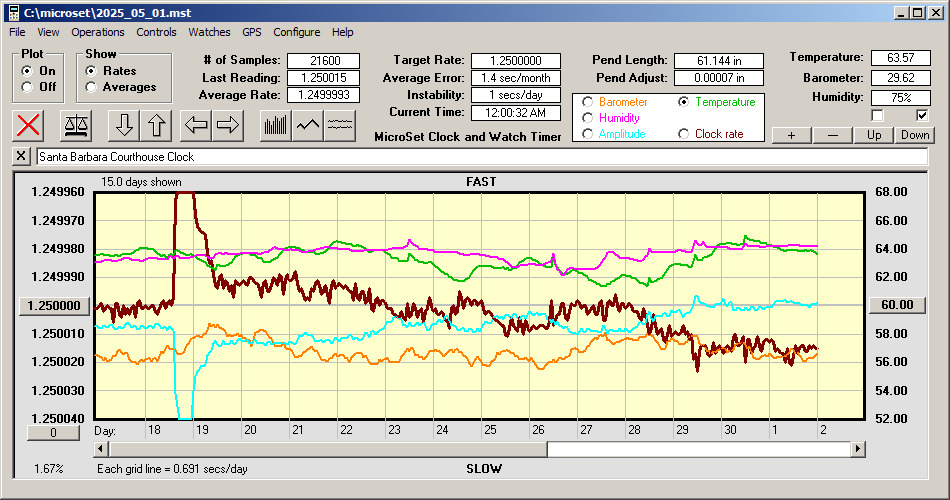
Task: Select the Clock rate radio button
Action: pos(684,134)
